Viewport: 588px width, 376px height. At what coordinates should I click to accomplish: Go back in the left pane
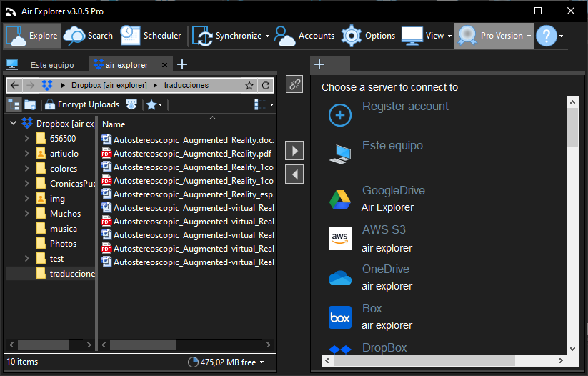click(x=14, y=86)
